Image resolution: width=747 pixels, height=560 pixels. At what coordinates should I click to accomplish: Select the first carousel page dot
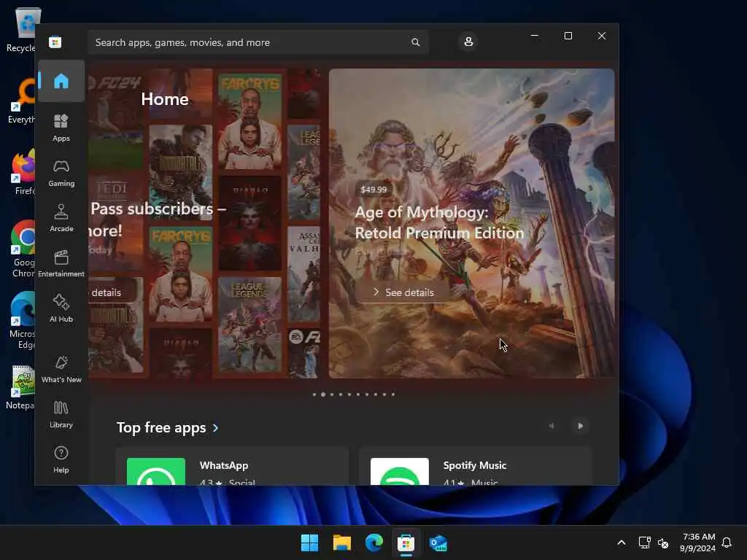pyautogui.click(x=314, y=394)
